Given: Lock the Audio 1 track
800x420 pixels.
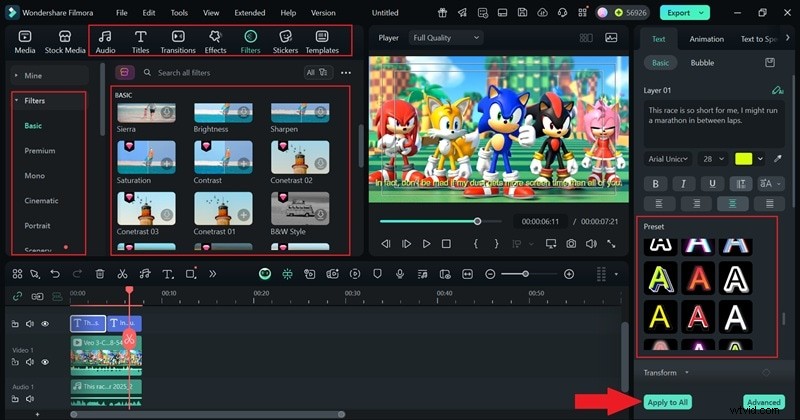Looking at the screenshot, I should pyautogui.click(x=15, y=399).
